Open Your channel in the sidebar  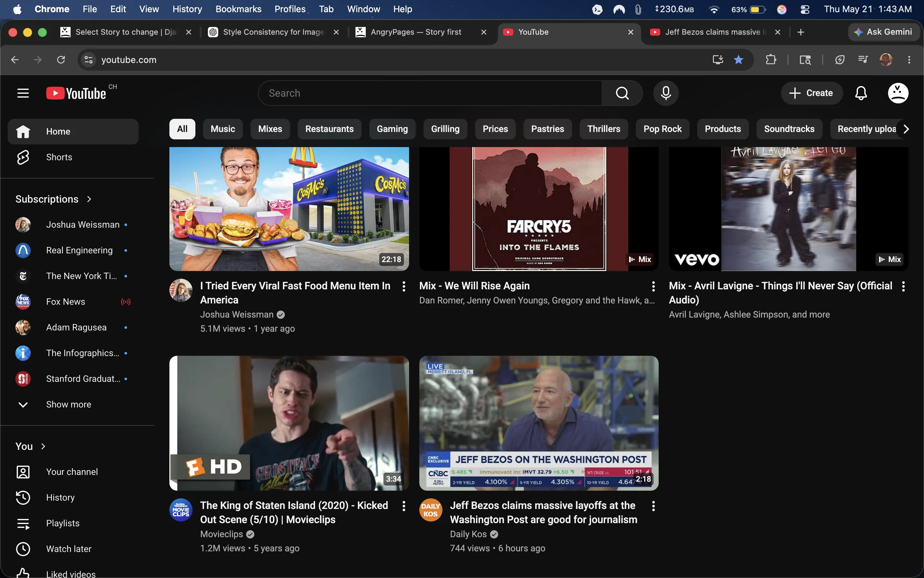point(73,472)
